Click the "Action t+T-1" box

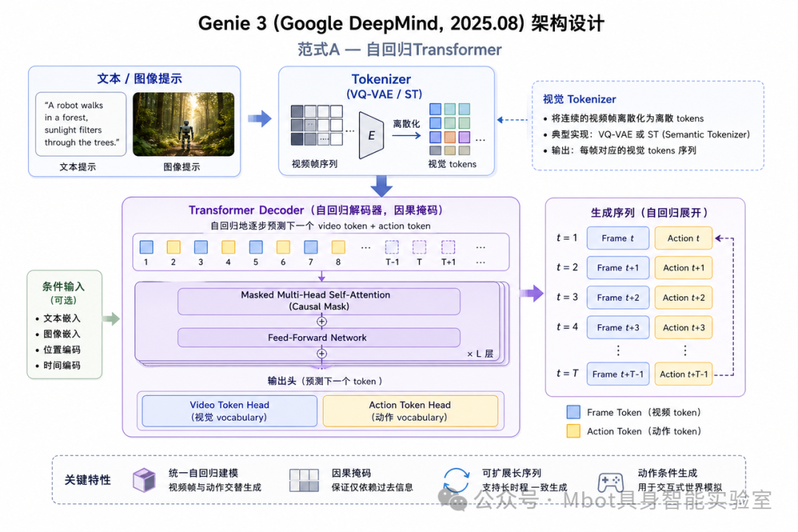click(683, 374)
